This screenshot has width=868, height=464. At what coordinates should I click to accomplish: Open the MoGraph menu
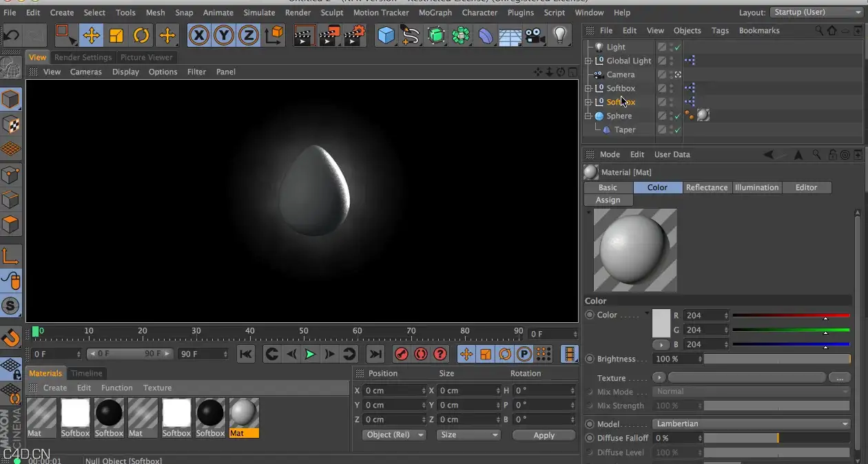click(435, 12)
